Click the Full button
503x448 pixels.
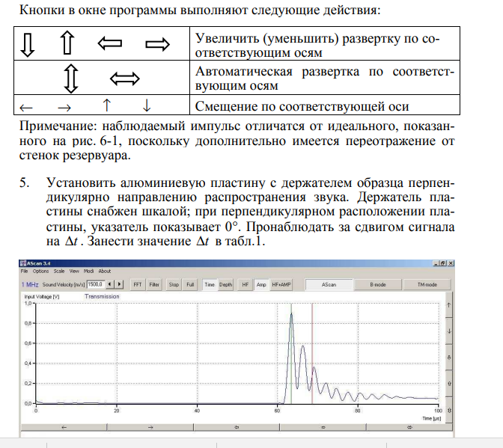pyautogui.click(x=190, y=284)
